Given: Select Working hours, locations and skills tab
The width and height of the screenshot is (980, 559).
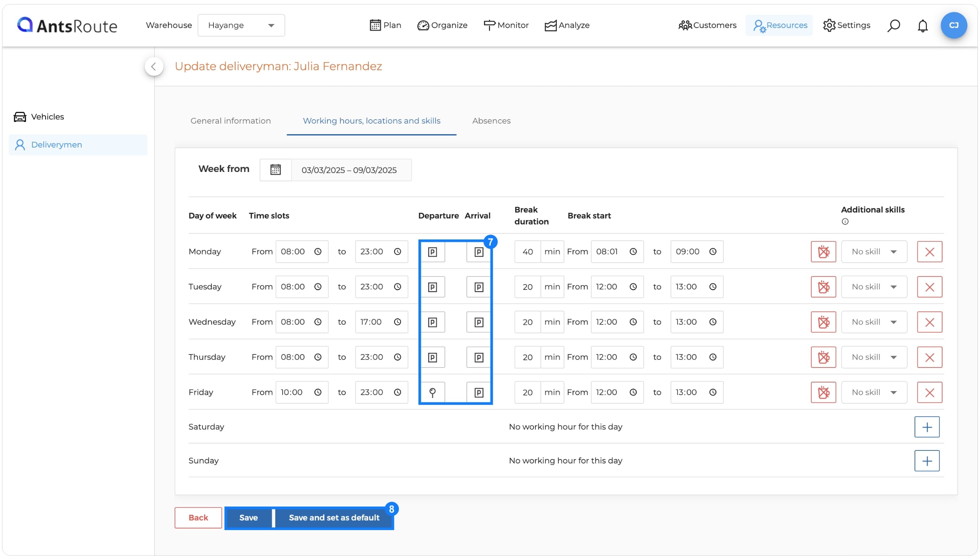Looking at the screenshot, I should point(372,121).
